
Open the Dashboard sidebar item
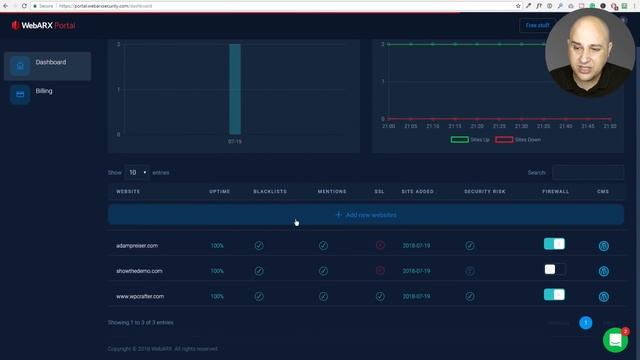pos(47,66)
